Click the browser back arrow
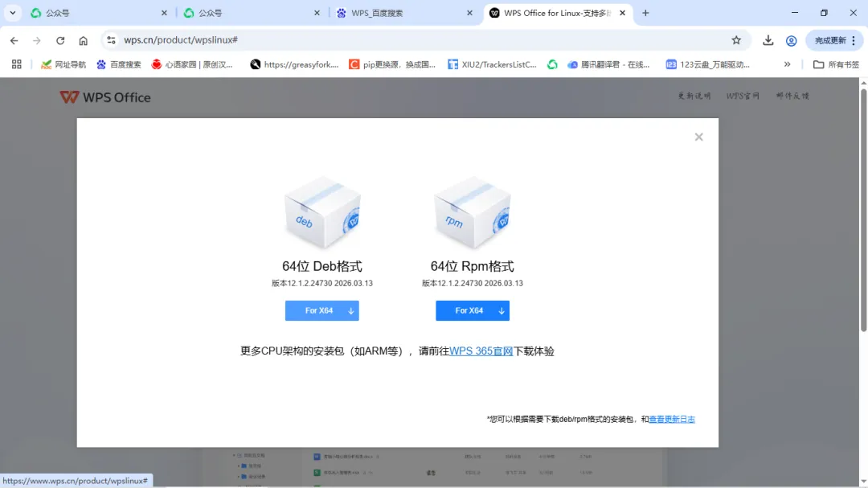 click(14, 40)
